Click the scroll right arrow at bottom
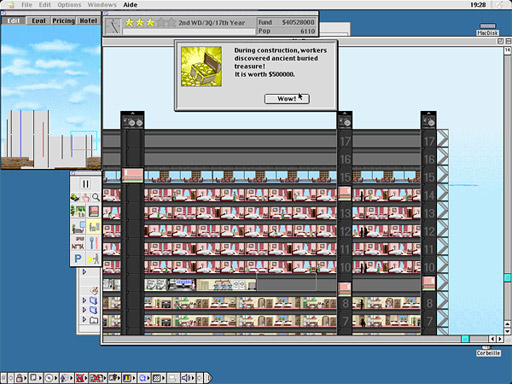The width and height of the screenshot is (512, 384). coord(500,339)
